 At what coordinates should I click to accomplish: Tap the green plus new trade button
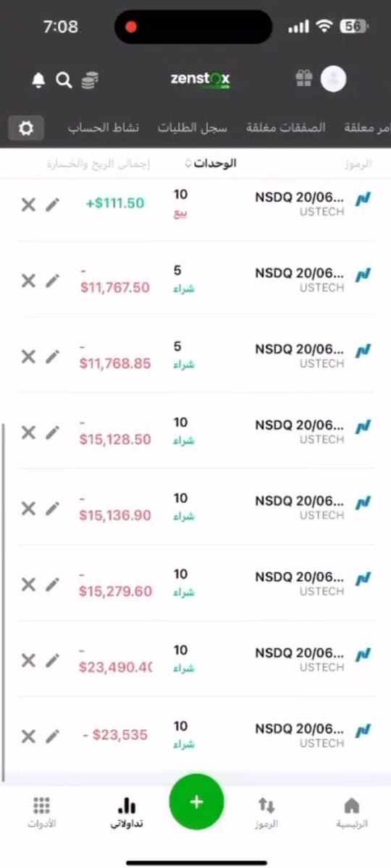click(196, 801)
